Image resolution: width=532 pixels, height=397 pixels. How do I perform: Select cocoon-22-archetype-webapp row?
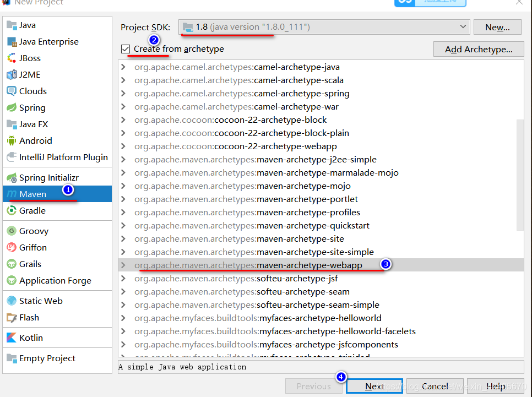(x=321, y=146)
